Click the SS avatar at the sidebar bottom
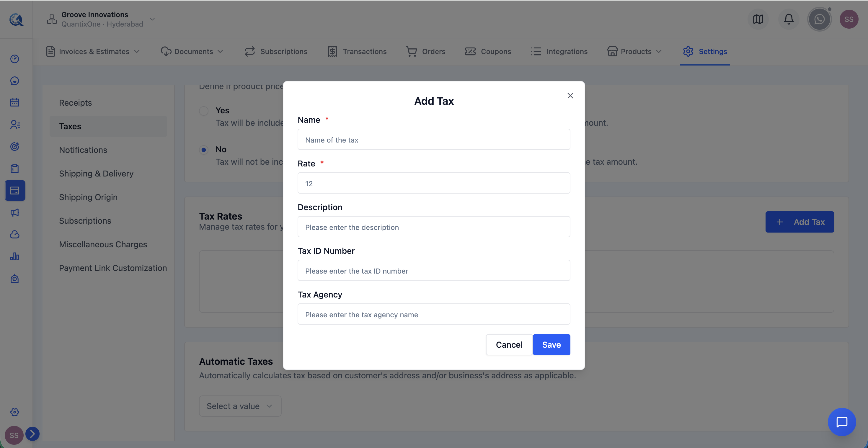The height and width of the screenshot is (448, 868). [14, 435]
